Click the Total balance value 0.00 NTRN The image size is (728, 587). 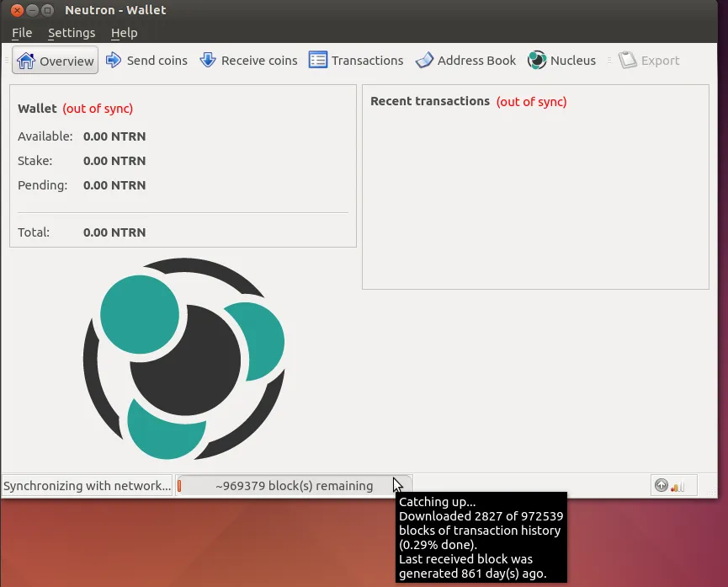pos(114,232)
